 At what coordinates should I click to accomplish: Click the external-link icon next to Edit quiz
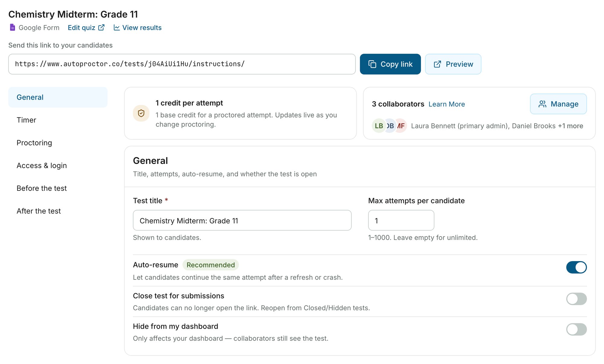click(101, 27)
